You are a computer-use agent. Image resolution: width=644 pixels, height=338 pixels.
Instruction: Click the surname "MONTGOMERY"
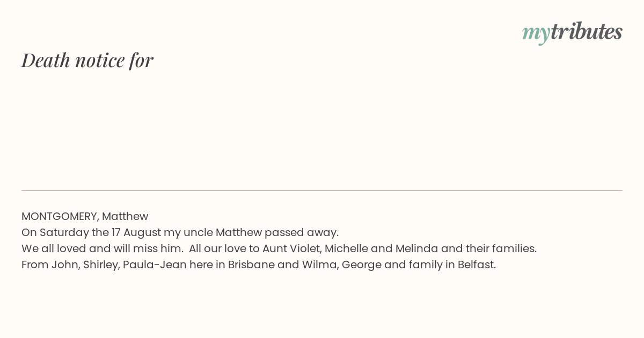pyautogui.click(x=59, y=216)
